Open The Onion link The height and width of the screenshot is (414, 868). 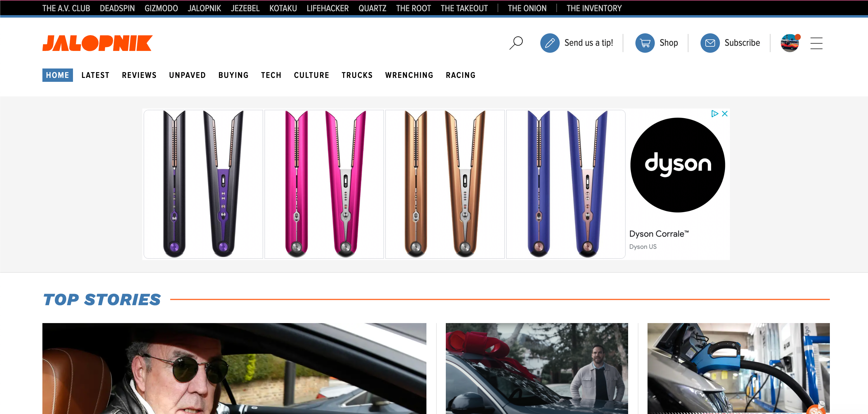pos(527,8)
